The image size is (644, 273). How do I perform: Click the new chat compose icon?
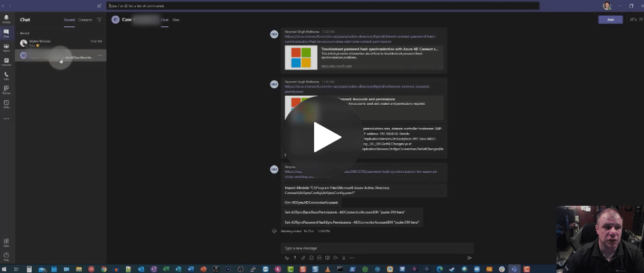(100, 6)
